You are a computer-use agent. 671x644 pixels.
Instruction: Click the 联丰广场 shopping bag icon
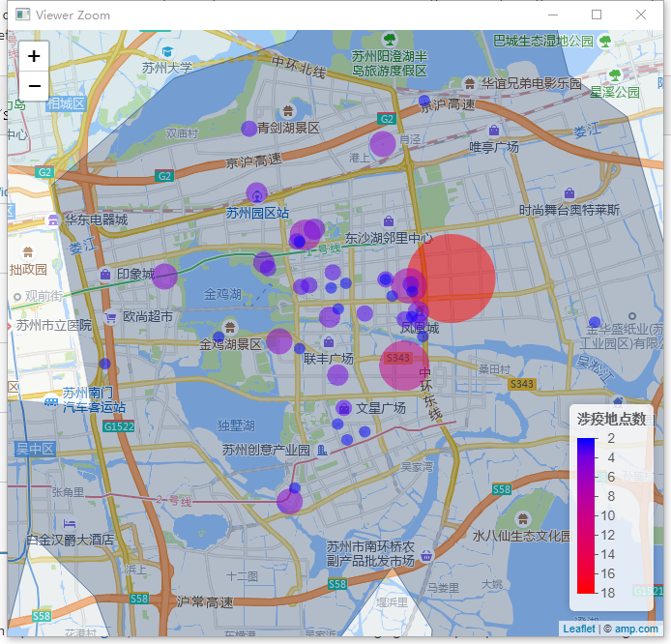click(329, 342)
